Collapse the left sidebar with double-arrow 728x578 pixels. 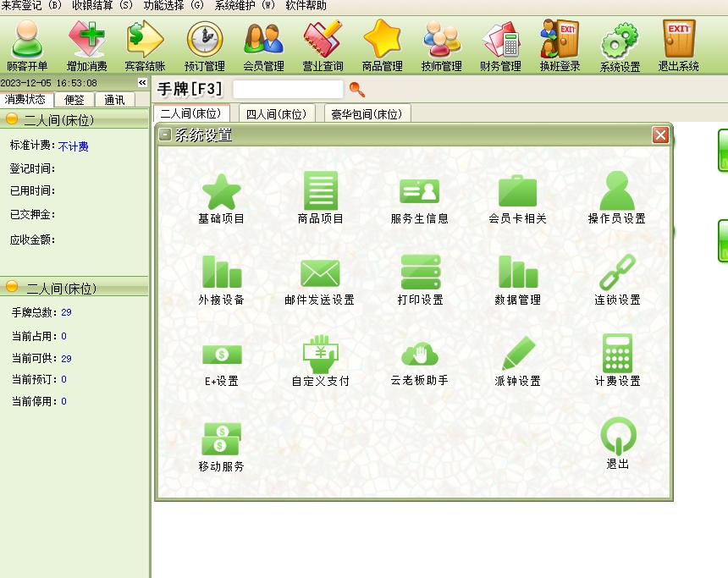142,82
